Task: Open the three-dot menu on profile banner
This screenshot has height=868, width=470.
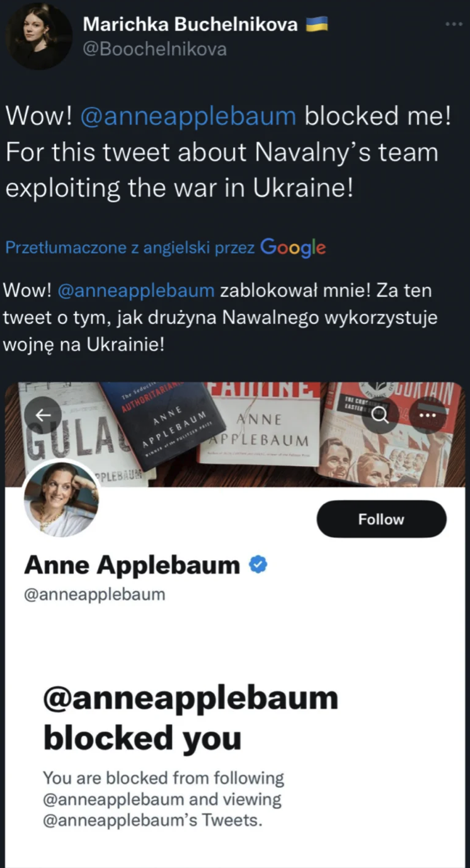Action: click(428, 414)
